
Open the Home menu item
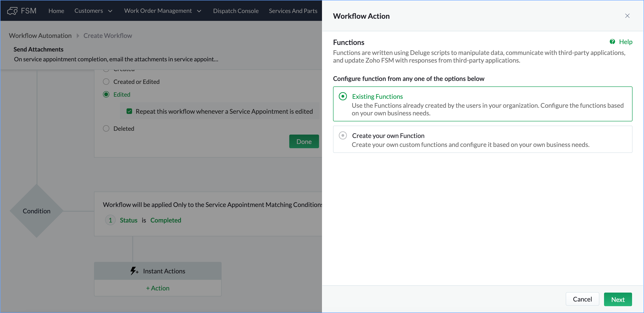56,11
